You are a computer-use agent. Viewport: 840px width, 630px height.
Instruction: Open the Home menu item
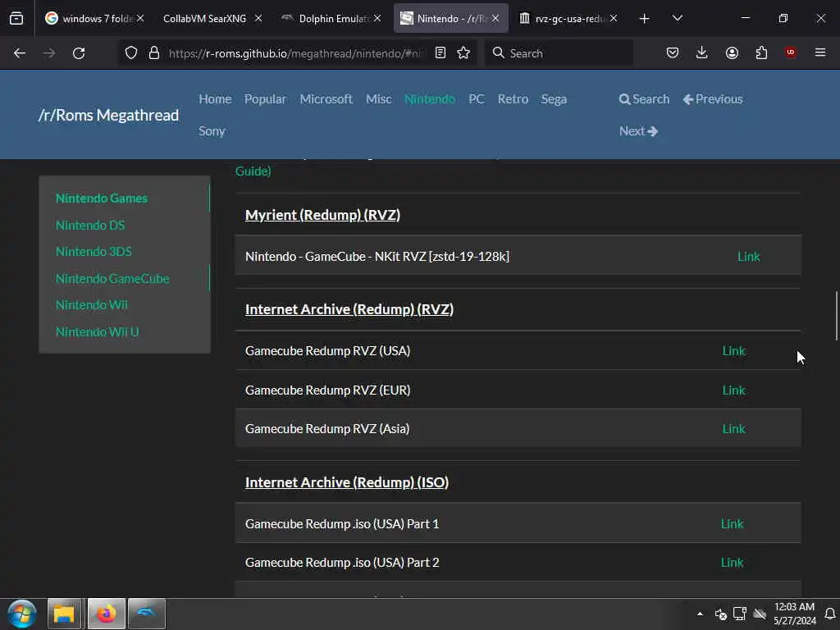(215, 99)
